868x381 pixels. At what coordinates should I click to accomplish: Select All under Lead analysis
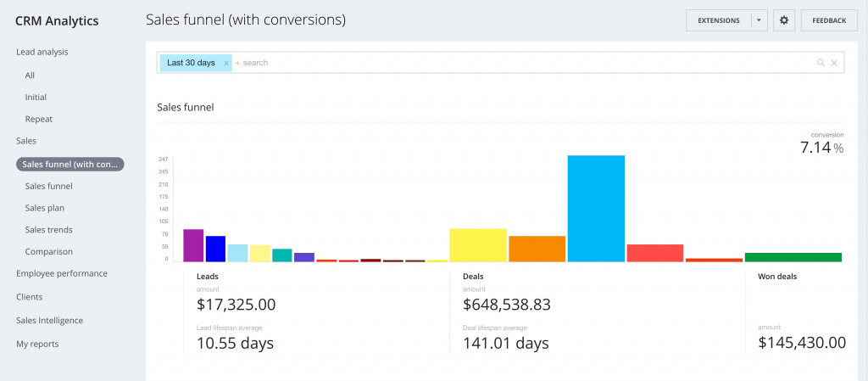pos(31,76)
